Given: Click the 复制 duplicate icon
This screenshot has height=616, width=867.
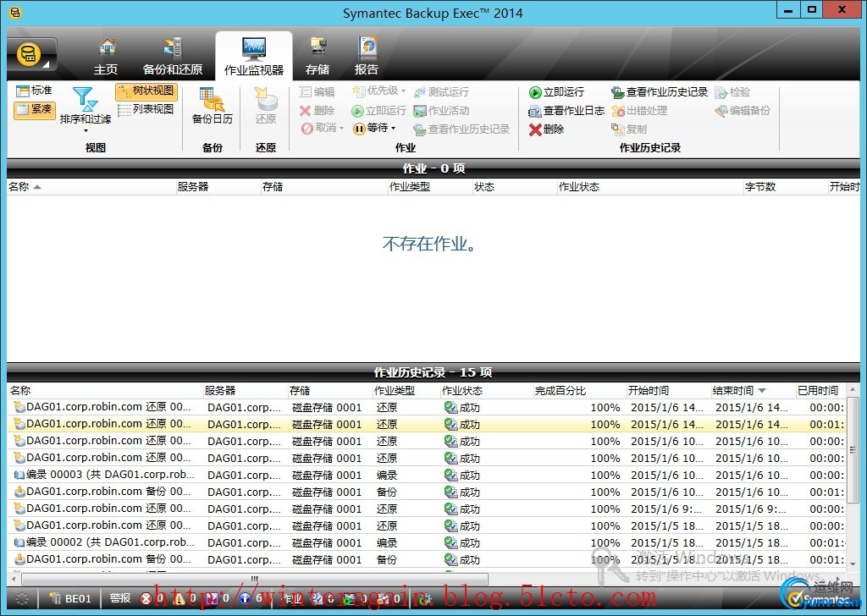Looking at the screenshot, I should 617,129.
